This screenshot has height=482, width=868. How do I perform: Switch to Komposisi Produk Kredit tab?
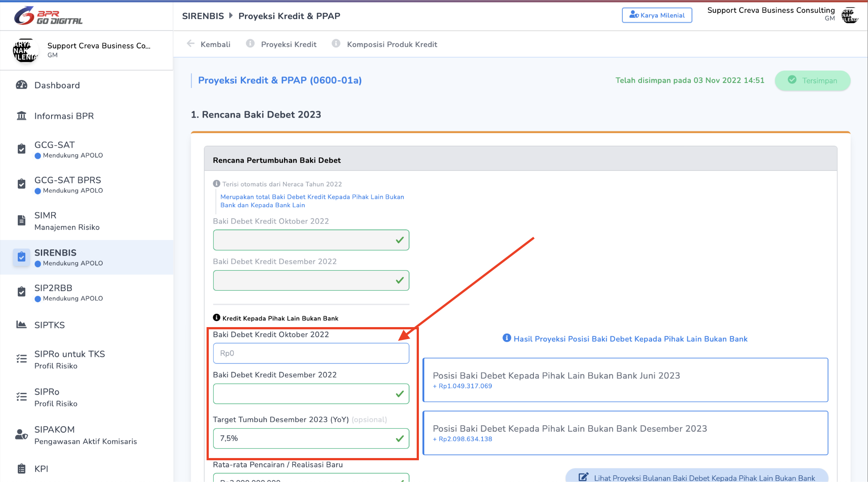coord(392,44)
